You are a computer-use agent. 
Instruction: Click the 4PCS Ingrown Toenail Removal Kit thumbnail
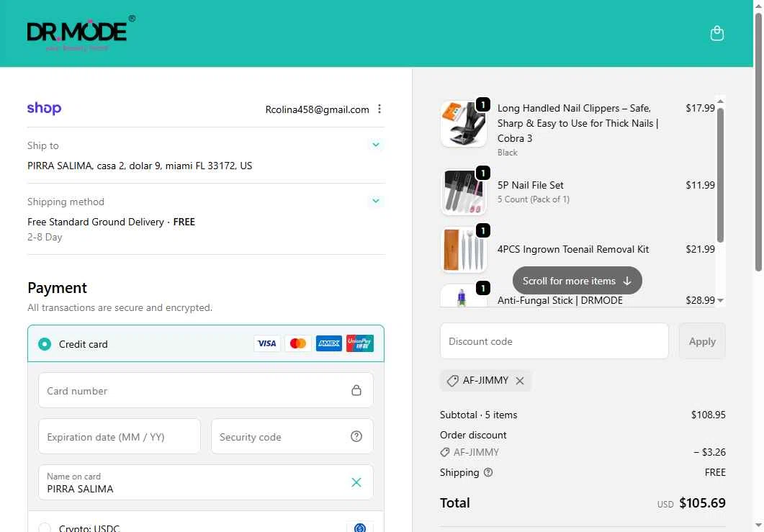click(x=464, y=249)
